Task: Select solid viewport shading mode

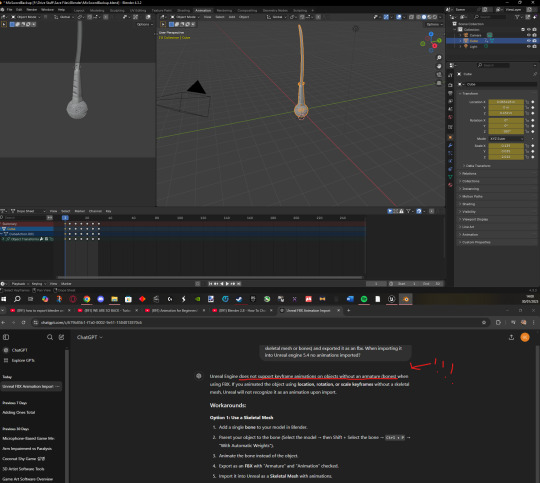Action: [x=424, y=17]
